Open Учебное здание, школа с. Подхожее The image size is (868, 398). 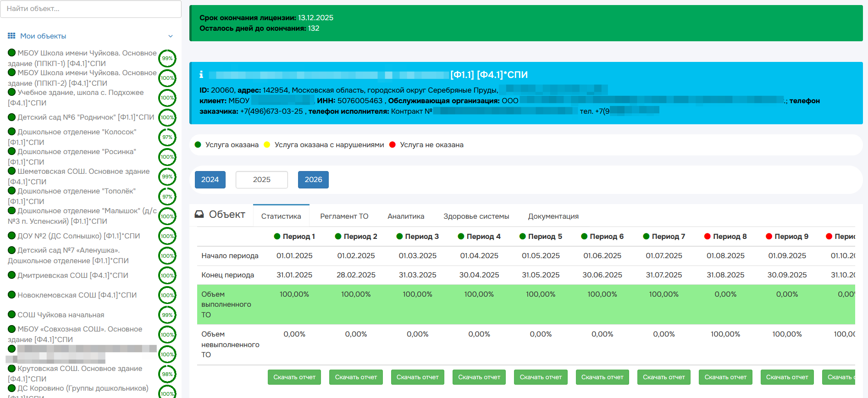[76, 98]
